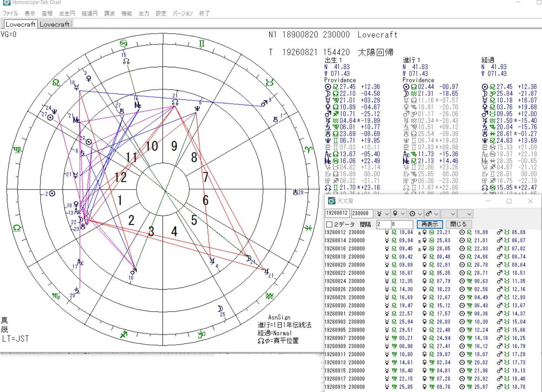This screenshot has height=392, width=542.
Task: Click the Capricorn sign glyph at the wheel bottom
Action: [202, 335]
